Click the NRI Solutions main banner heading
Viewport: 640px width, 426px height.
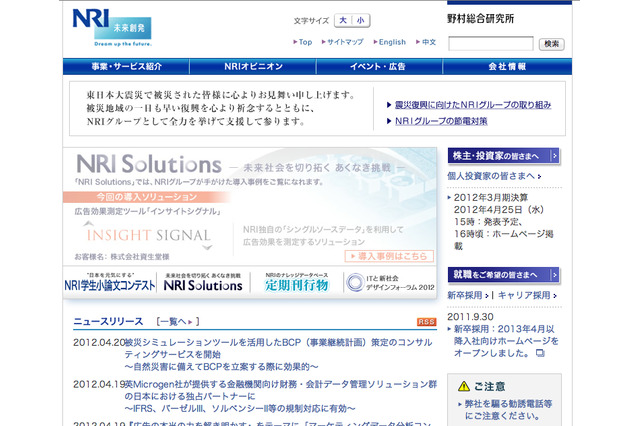pos(149,164)
